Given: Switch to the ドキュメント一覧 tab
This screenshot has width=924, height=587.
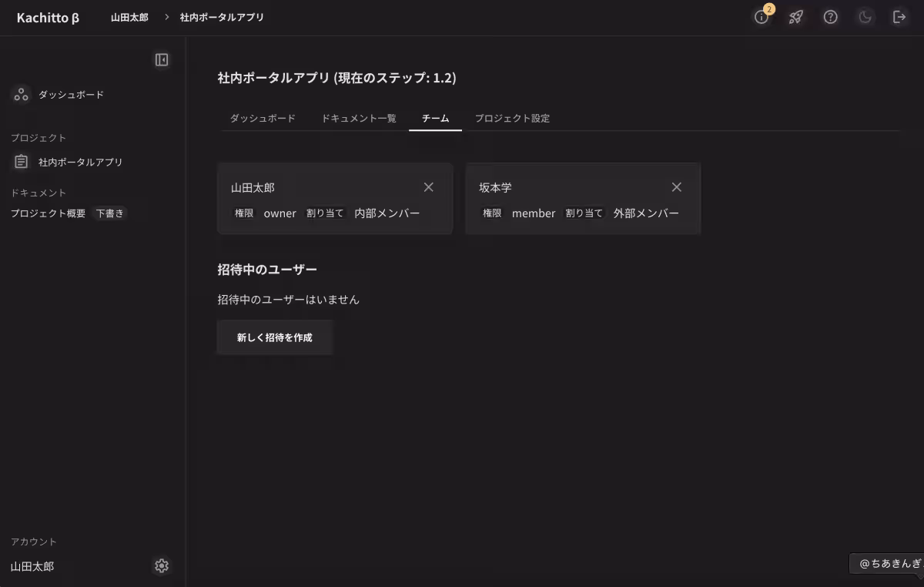Looking at the screenshot, I should point(358,118).
